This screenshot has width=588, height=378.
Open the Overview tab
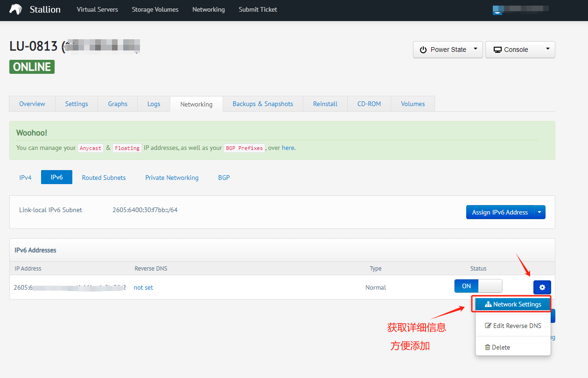32,104
